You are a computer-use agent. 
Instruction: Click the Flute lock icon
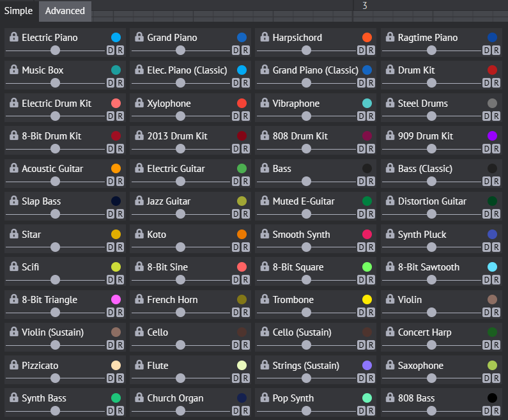coord(139,365)
